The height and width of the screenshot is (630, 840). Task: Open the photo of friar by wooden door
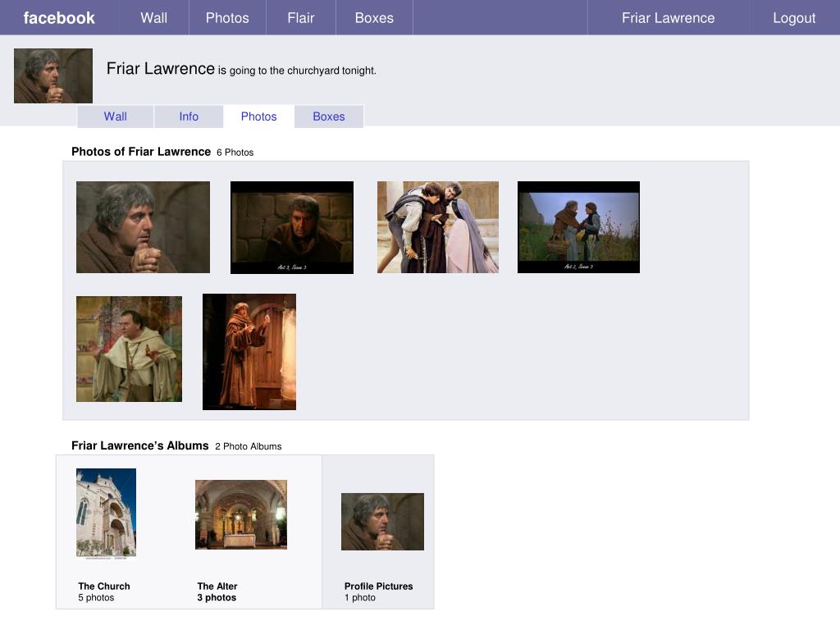(x=249, y=352)
